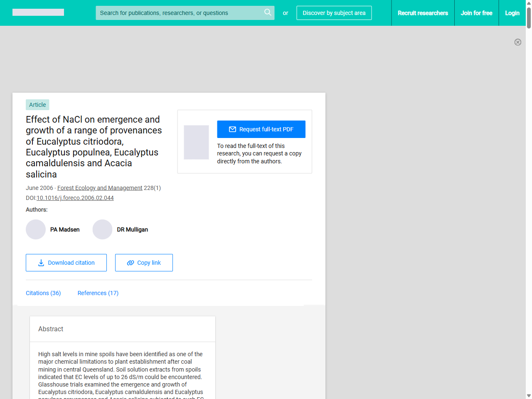Select Join for free in the navigation

point(476,13)
